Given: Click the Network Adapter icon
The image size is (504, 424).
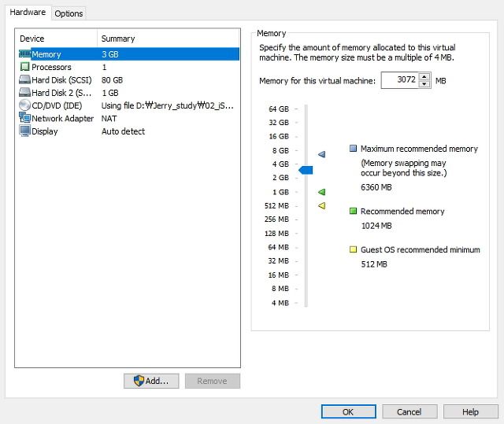Looking at the screenshot, I should pos(24,118).
